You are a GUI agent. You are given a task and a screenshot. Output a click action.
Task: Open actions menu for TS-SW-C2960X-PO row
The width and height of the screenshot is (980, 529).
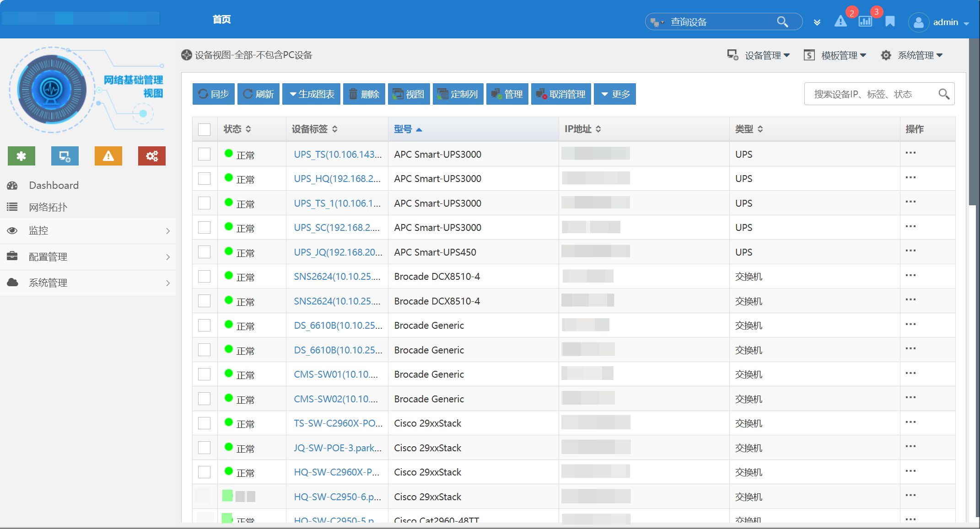[910, 422]
